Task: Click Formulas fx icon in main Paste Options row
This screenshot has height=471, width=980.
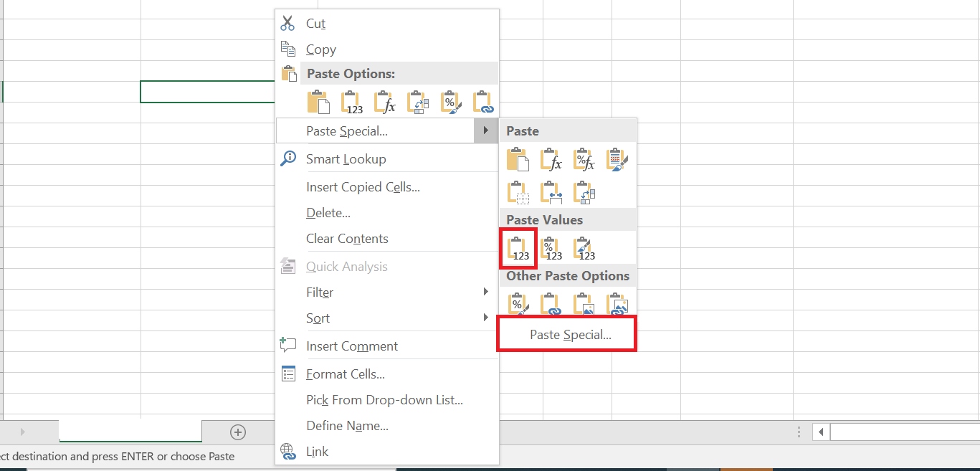Action: 385,103
